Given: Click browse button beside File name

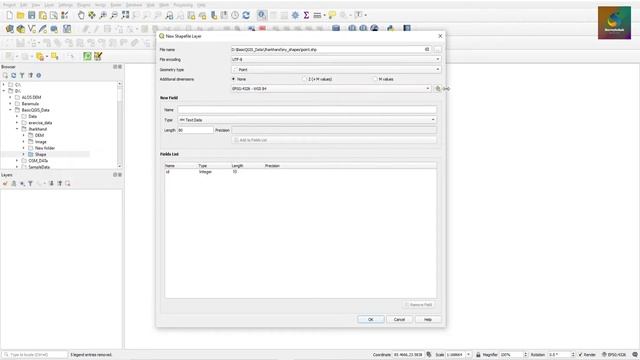Looking at the screenshot, I should [x=438, y=49].
